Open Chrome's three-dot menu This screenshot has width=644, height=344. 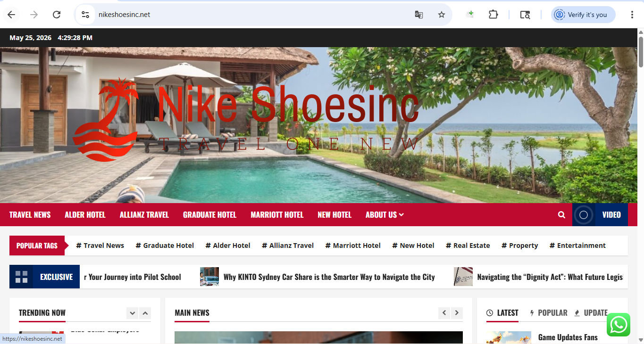[x=632, y=15]
